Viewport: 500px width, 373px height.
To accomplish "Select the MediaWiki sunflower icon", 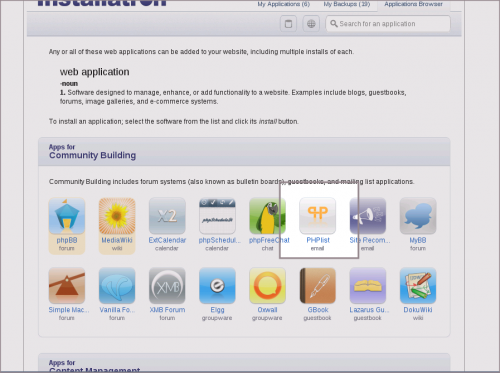I will tap(117, 216).
